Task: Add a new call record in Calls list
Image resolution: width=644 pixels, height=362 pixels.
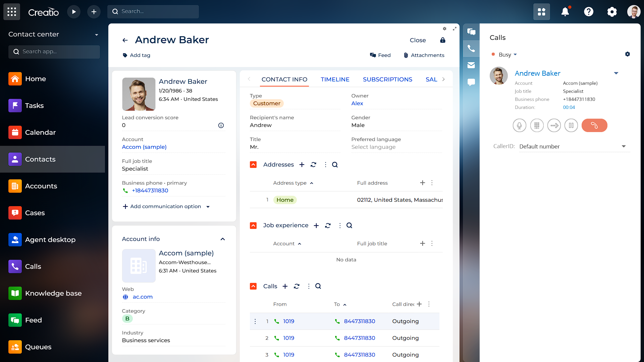Action: [x=285, y=286]
